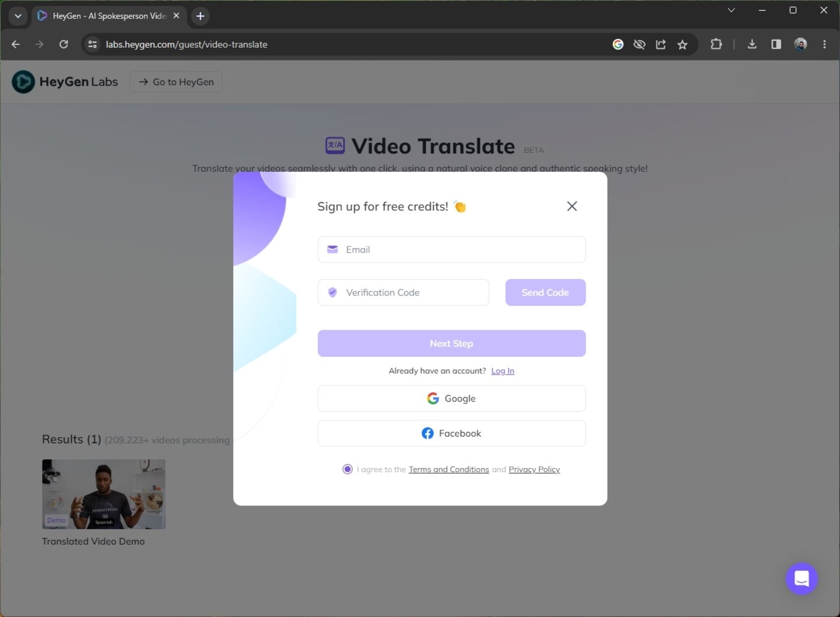Open the Chrome three-dot menu
Screen dimensions: 840x617
point(824,44)
